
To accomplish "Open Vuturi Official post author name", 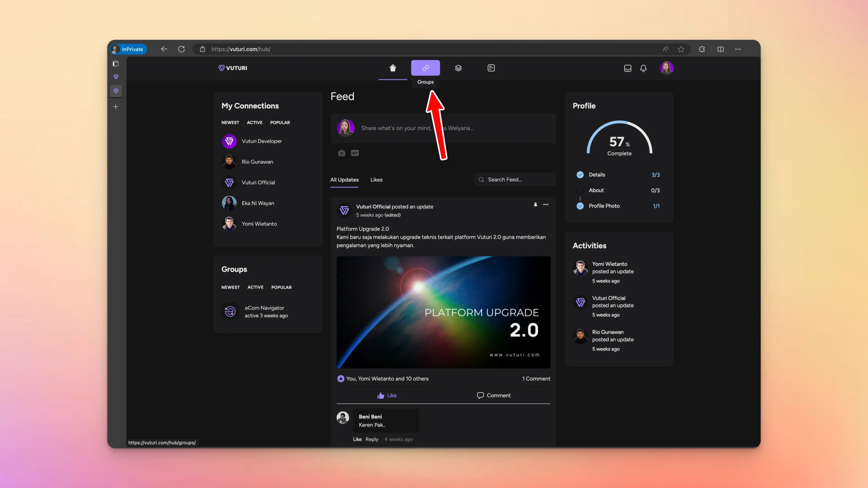I will tap(373, 207).
